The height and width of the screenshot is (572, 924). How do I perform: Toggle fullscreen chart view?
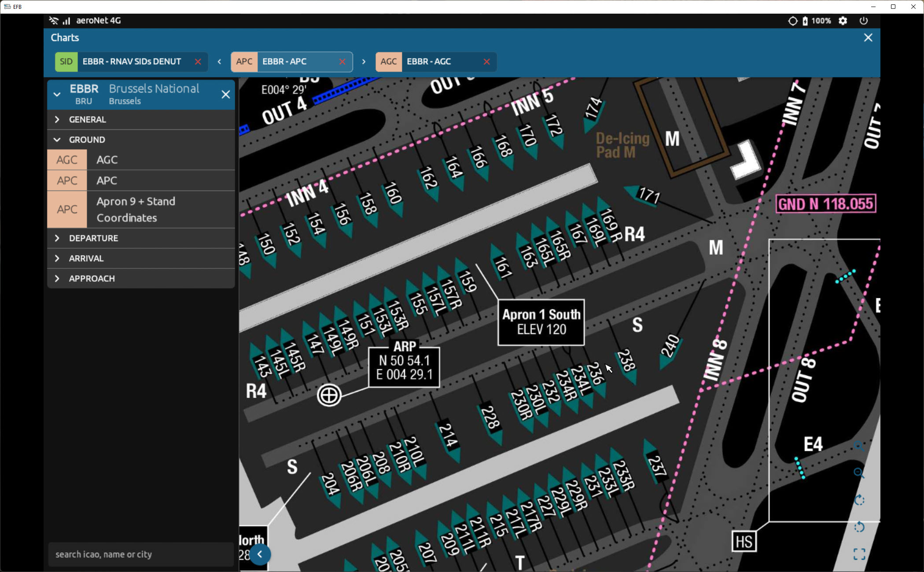(x=859, y=554)
